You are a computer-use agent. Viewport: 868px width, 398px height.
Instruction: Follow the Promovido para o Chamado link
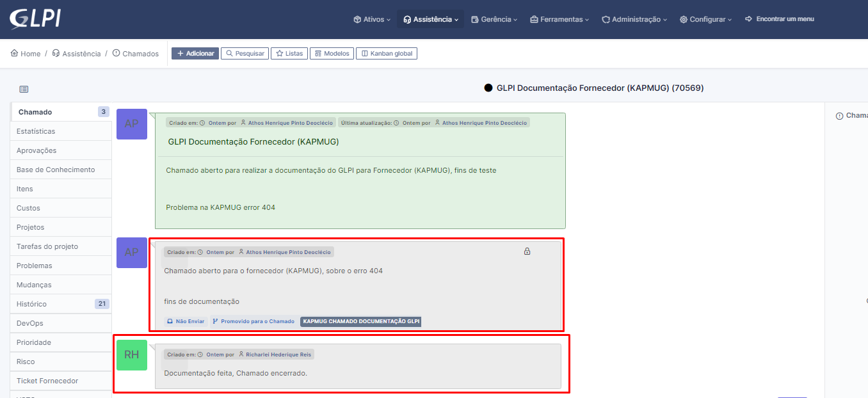tap(253, 321)
